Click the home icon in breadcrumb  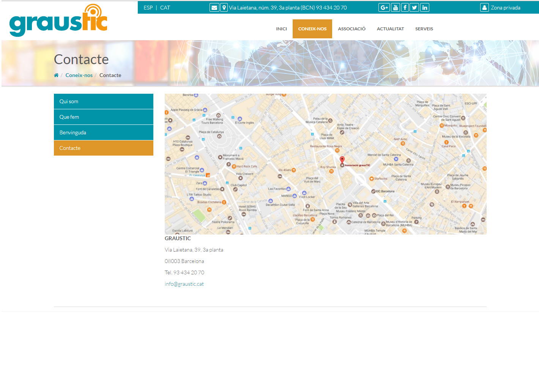[56, 75]
